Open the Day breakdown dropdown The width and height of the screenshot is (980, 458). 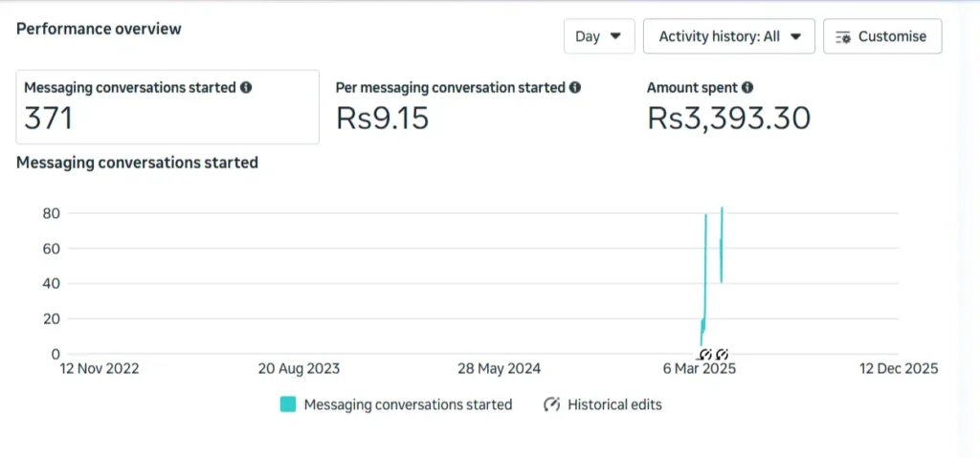[598, 36]
